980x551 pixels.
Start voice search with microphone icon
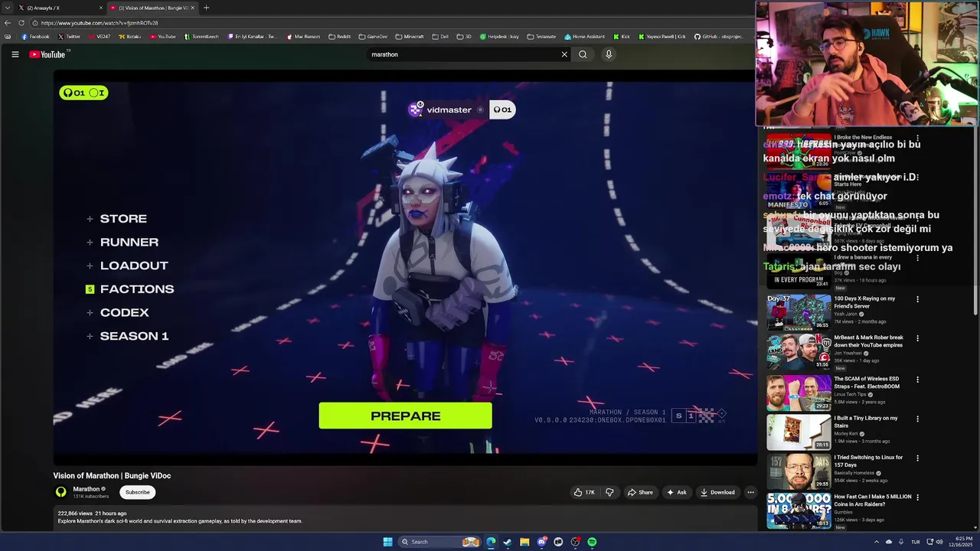coord(609,54)
